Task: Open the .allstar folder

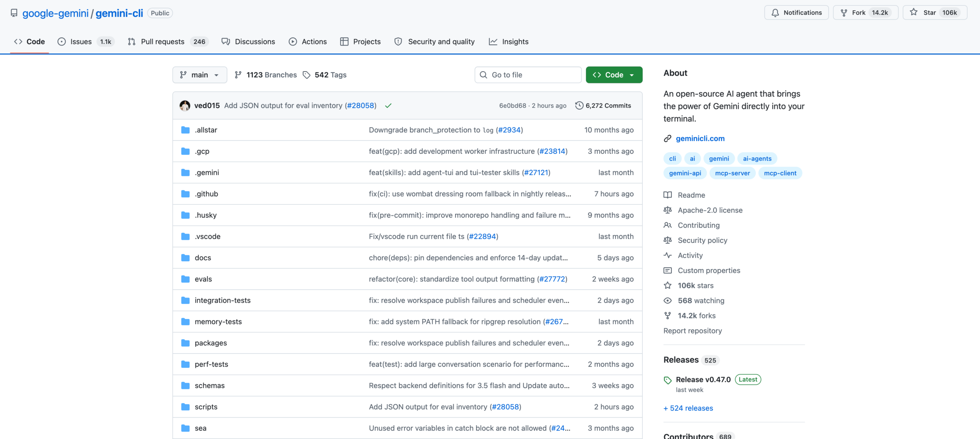Action: (x=206, y=130)
